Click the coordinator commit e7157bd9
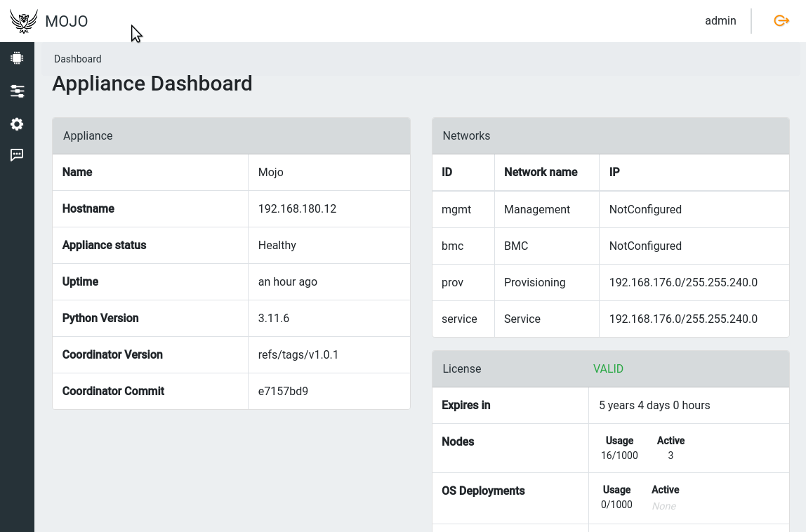 pyautogui.click(x=283, y=392)
